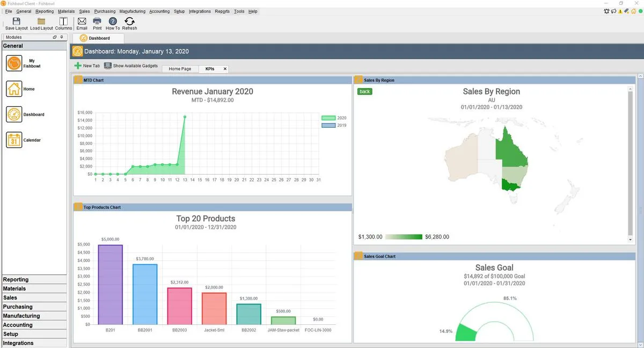This screenshot has width=644, height=348.
Task: Refresh the dashboard with the Refresh icon
Action: (129, 23)
